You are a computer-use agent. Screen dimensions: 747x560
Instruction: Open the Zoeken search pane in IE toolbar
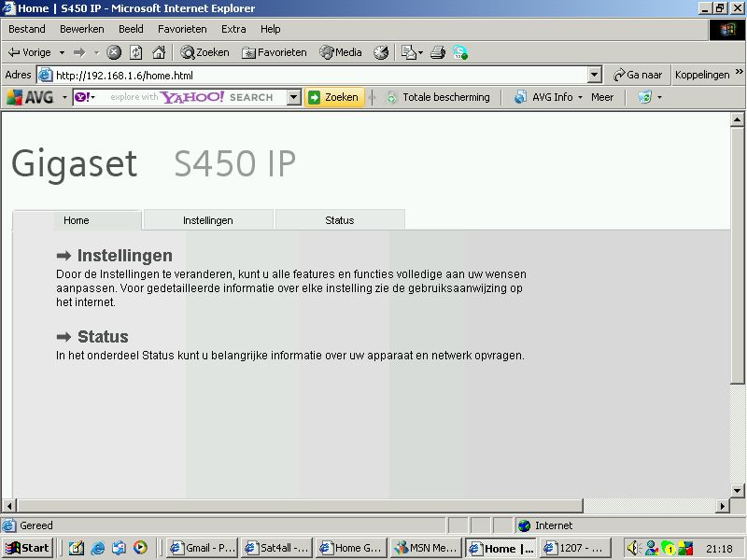coord(204,52)
